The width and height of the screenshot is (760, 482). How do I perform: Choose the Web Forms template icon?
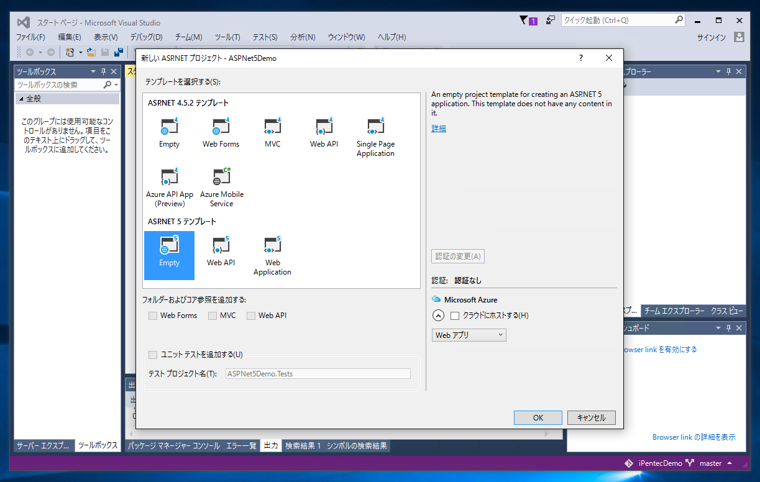tap(221, 127)
